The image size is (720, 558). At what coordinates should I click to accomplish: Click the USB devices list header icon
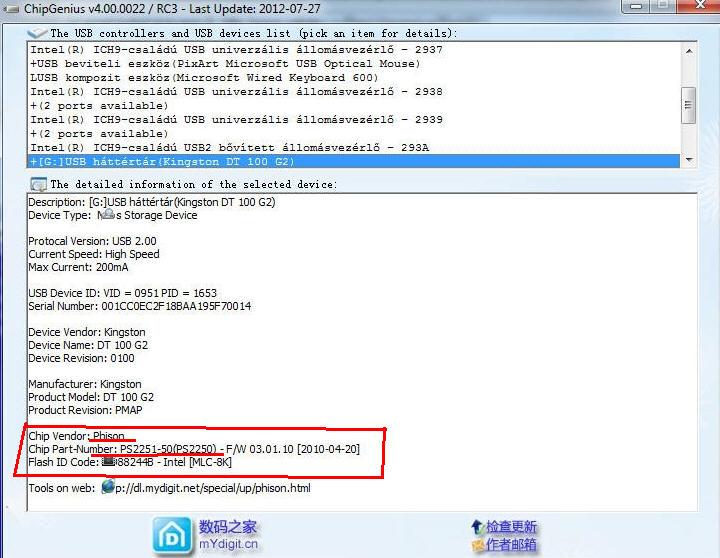[37, 34]
